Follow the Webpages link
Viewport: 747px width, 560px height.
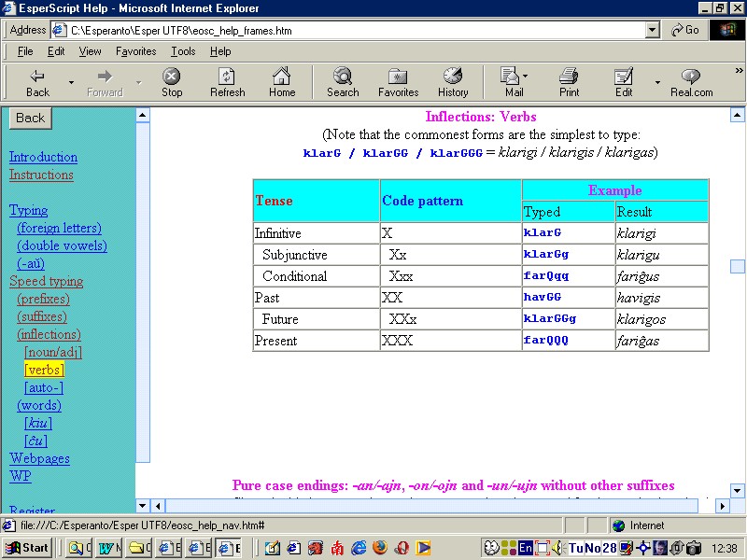pyautogui.click(x=42, y=458)
